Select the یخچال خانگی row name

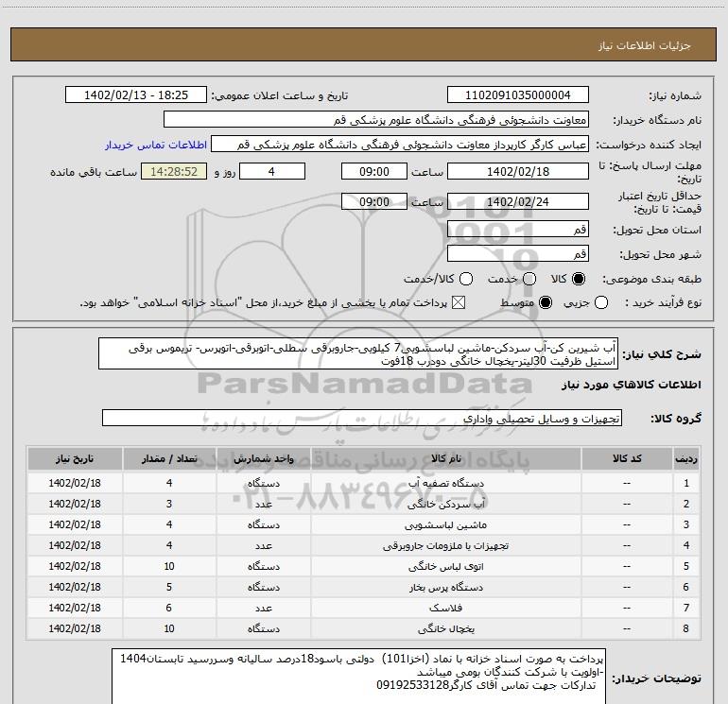click(445, 628)
